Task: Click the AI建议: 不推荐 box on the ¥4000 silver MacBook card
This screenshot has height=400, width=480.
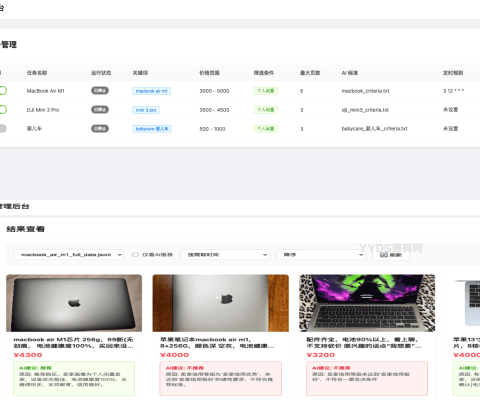Action: pos(221,379)
